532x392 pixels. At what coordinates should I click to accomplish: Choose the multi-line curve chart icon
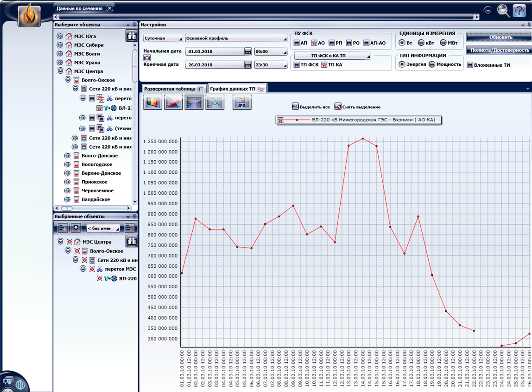[x=215, y=102]
